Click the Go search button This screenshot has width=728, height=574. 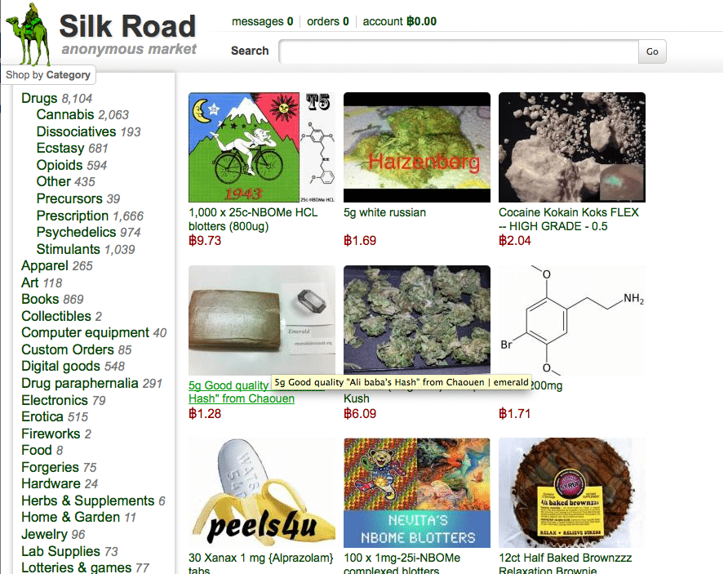(652, 51)
